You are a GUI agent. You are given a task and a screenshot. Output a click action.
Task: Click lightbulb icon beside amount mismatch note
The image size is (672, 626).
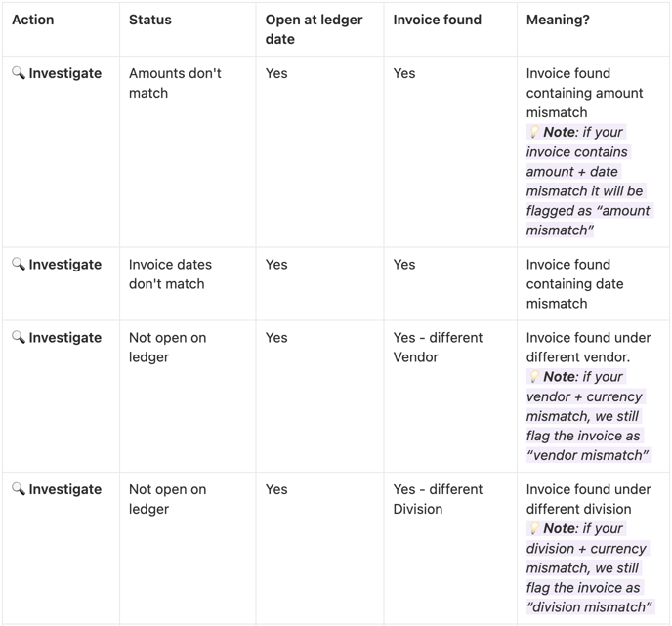[x=534, y=132]
